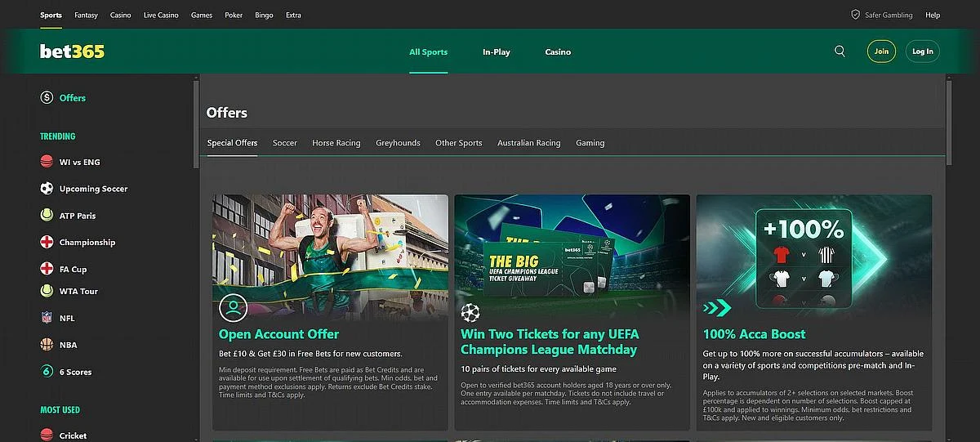Click the bet365 logo
This screenshot has height=442, width=980.
tap(72, 51)
